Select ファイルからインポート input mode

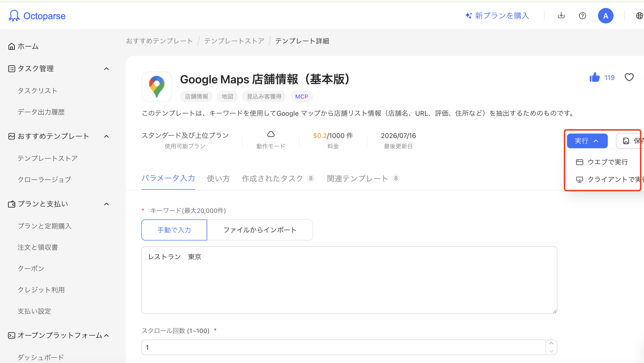[x=260, y=230]
